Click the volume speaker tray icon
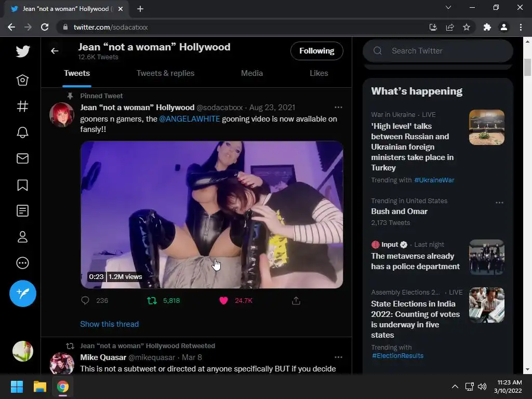 click(x=482, y=387)
